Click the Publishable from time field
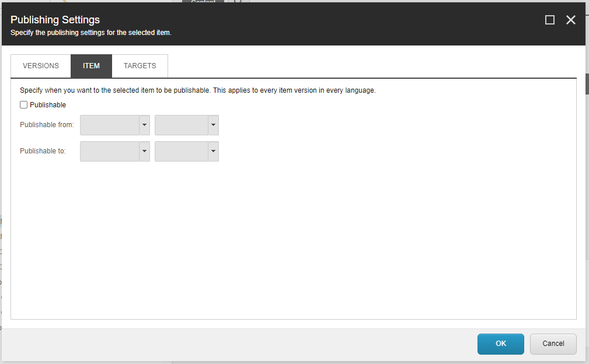The height and width of the screenshot is (364, 589). [182, 125]
